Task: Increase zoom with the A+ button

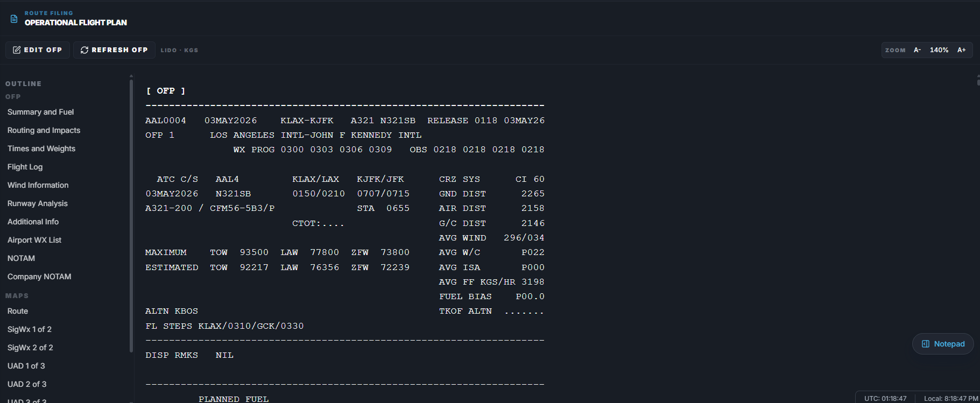Action: [961, 50]
